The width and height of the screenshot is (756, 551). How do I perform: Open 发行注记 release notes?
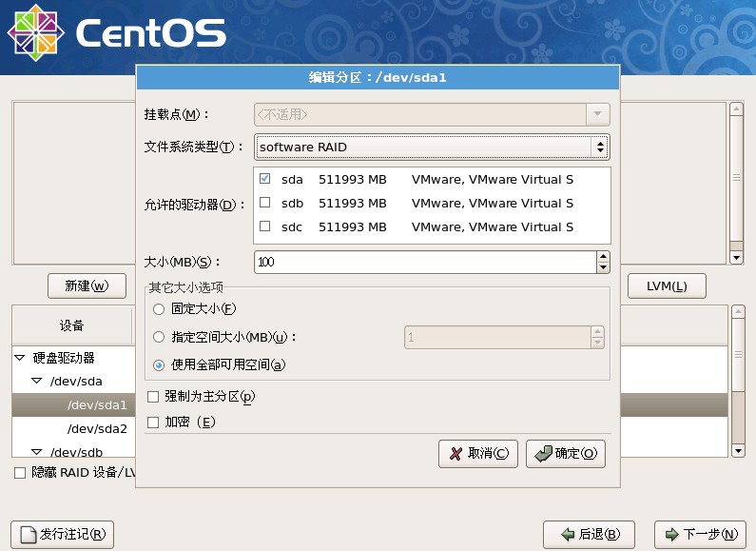62,535
